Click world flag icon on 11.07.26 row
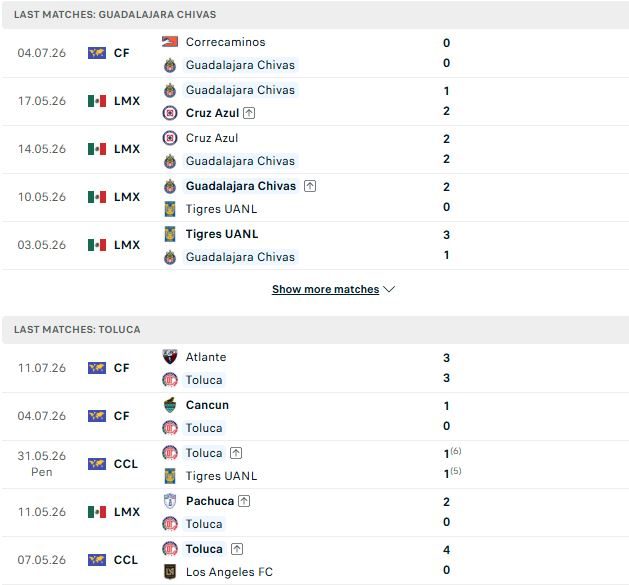This screenshot has height=585, width=629. [x=97, y=368]
